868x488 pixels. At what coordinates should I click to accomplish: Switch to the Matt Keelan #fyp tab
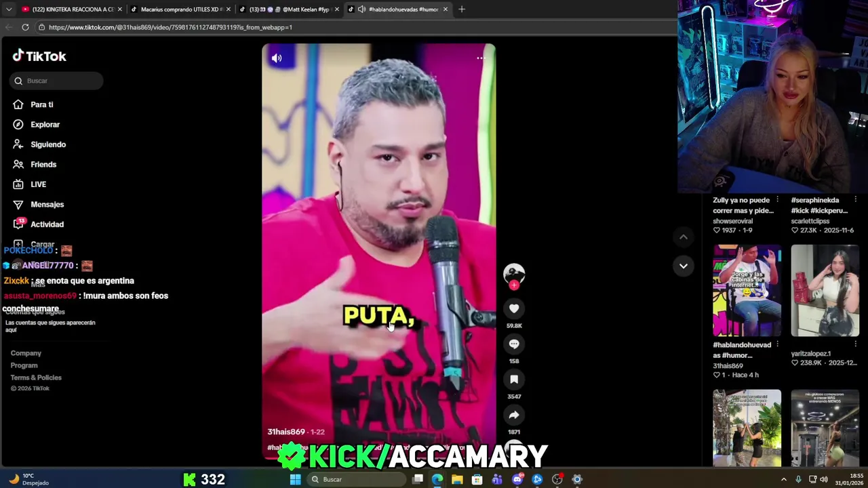[x=289, y=9]
